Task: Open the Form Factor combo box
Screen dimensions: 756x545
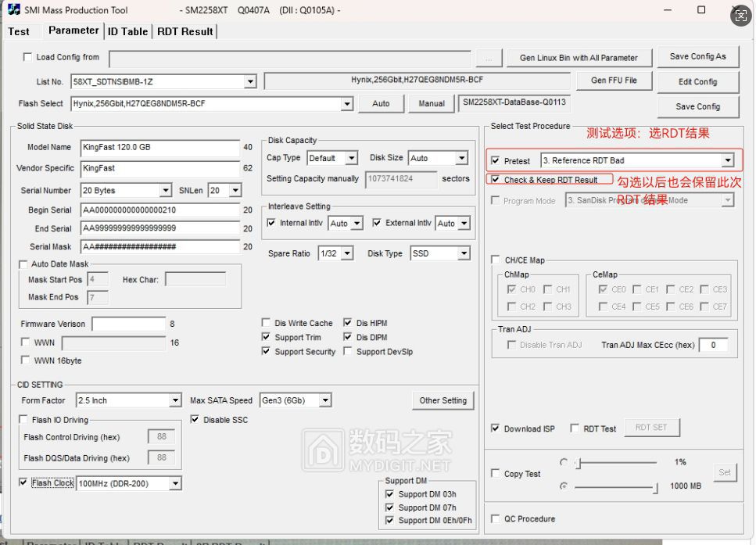Action: click(175, 400)
